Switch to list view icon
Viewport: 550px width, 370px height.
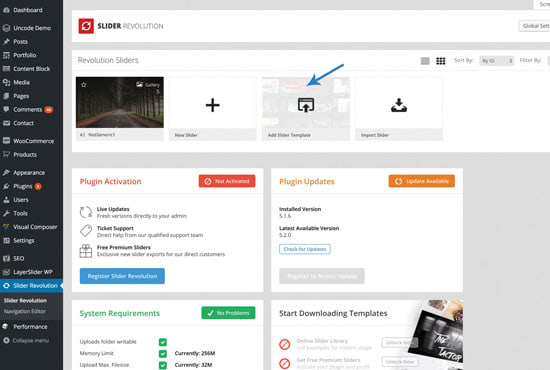pyautogui.click(x=425, y=61)
